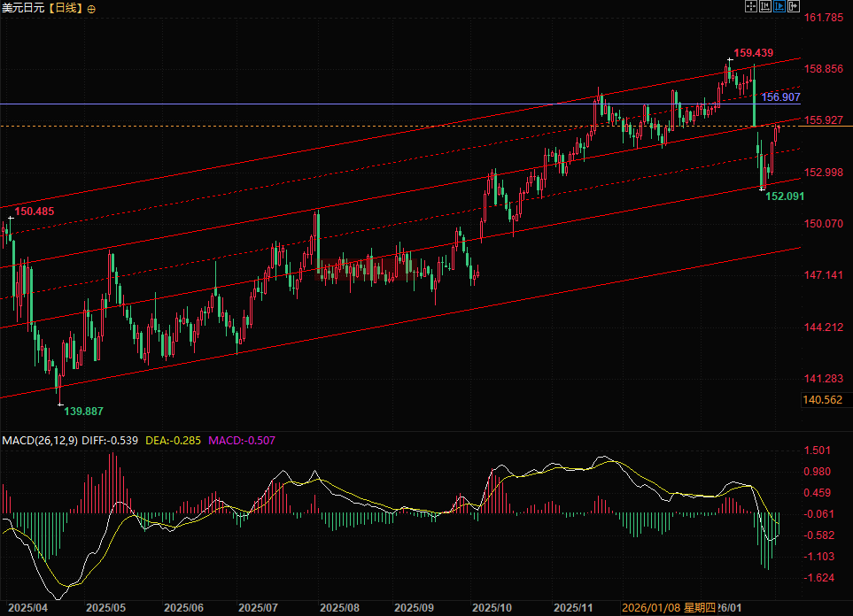Select the 【日线】 period label

tap(64, 8)
